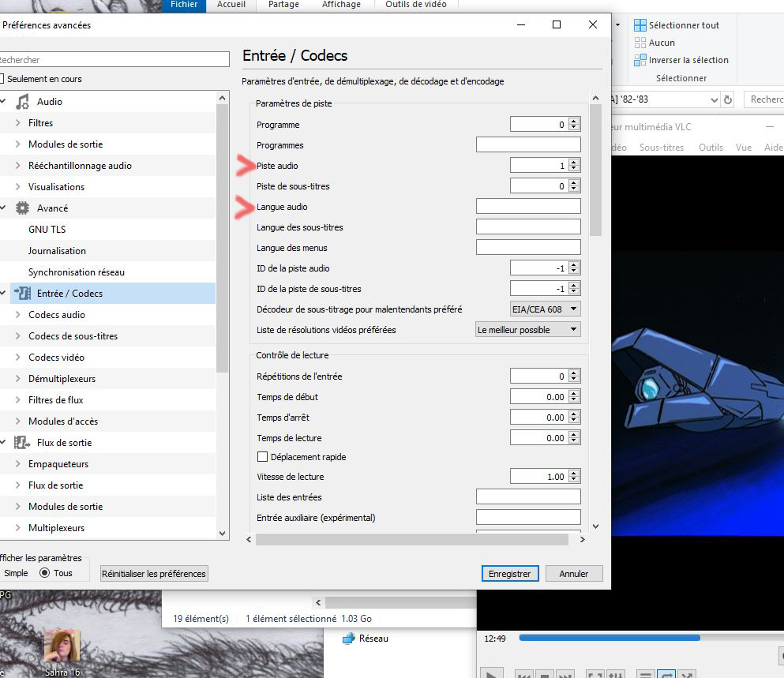Click the Avancé gear icon
This screenshot has height=678, width=784.
(22, 208)
